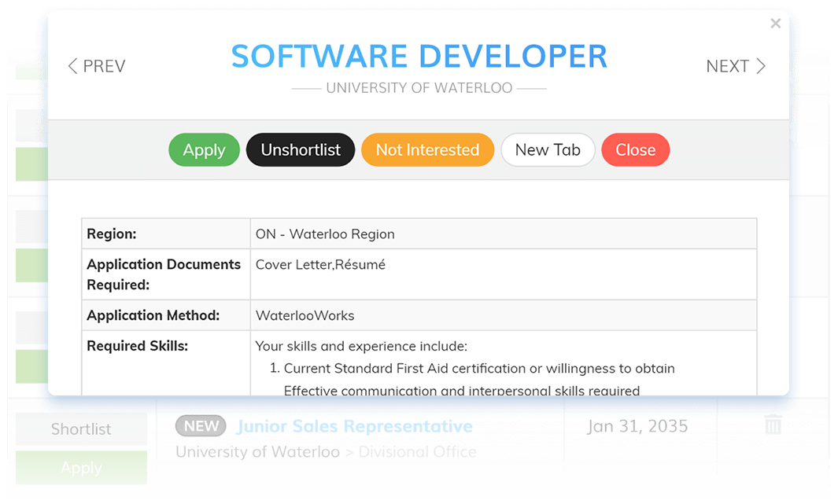Click 'Application Method:' label
The width and height of the screenshot is (838, 504).
pos(153,315)
